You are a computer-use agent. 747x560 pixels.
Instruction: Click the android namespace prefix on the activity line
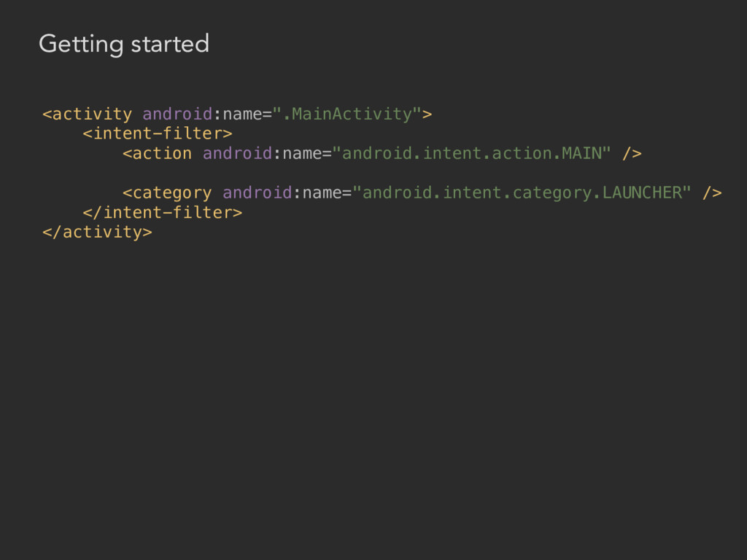click(177, 114)
